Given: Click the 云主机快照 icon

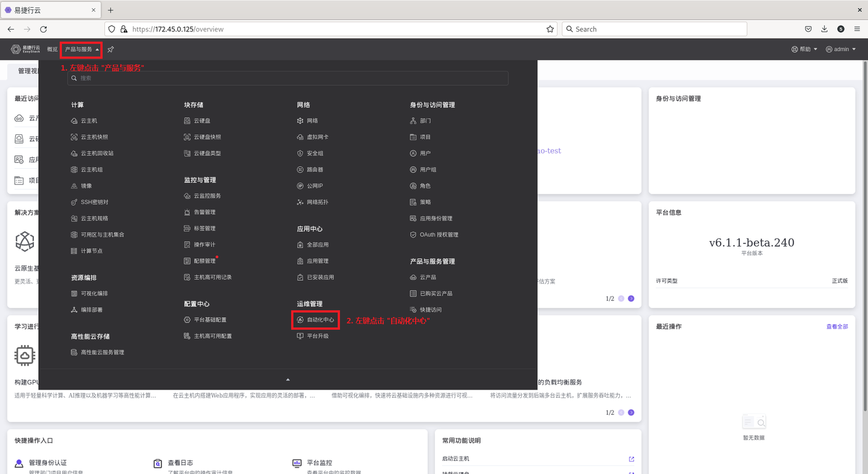Looking at the screenshot, I should (75, 137).
